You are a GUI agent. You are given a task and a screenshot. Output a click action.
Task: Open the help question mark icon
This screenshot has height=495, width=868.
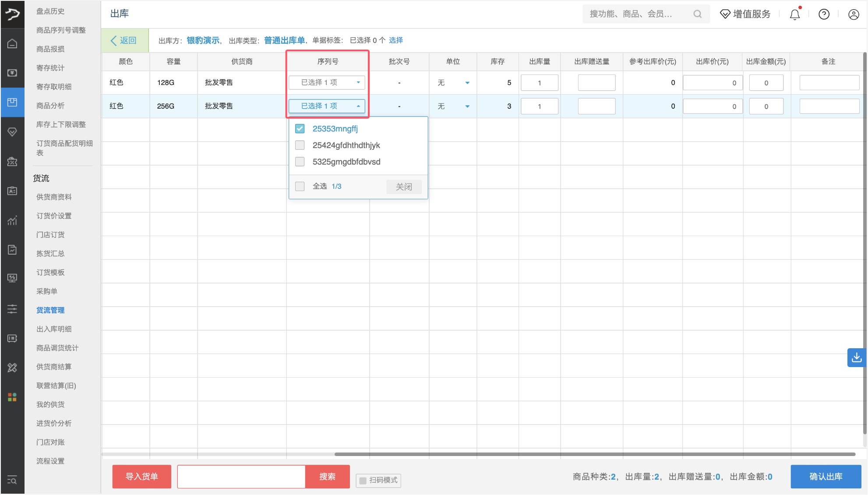[824, 14]
